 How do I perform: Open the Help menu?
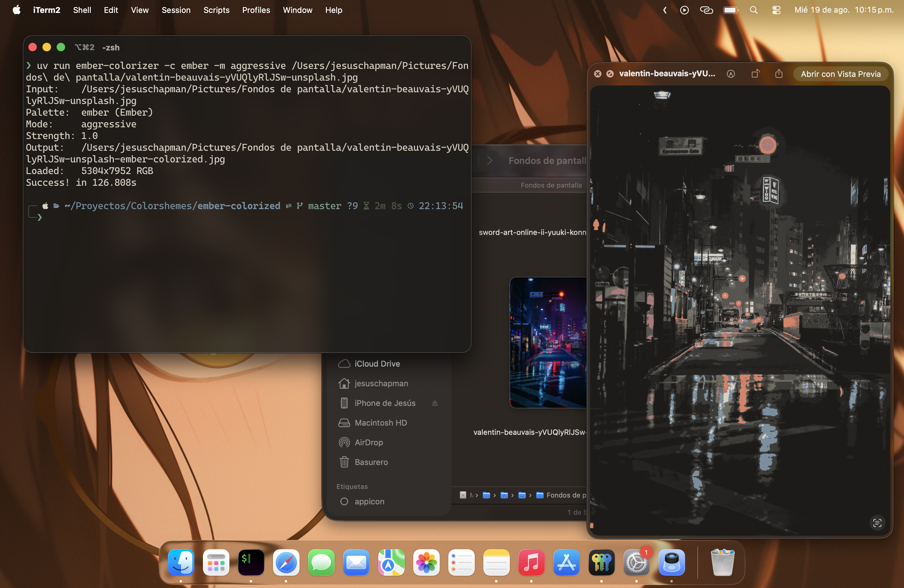pos(334,10)
